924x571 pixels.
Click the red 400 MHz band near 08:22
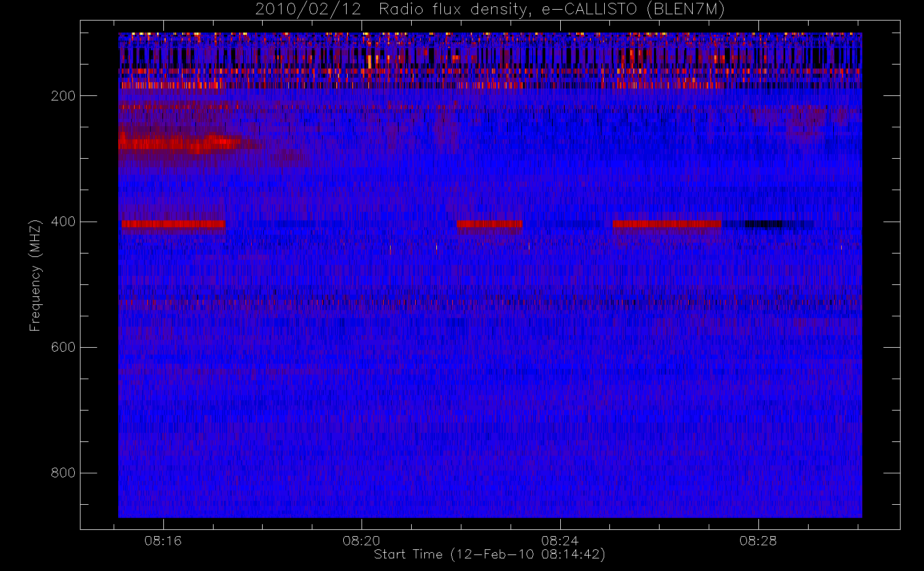(489, 224)
